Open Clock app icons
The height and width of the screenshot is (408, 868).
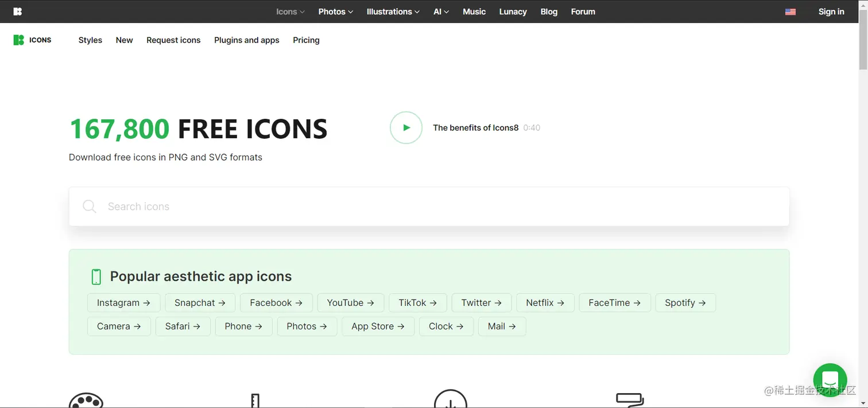[446, 327]
